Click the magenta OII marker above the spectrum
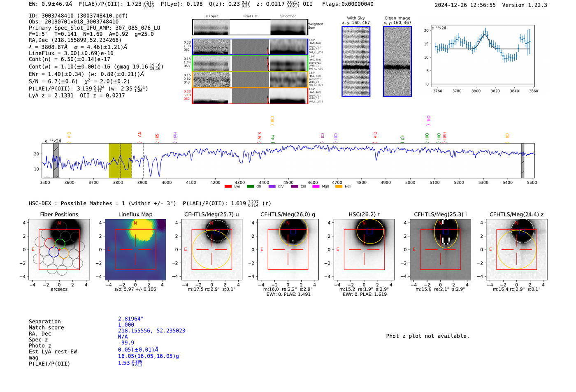Image resolution: width=576 pixels, height=392 pixels. point(428,121)
